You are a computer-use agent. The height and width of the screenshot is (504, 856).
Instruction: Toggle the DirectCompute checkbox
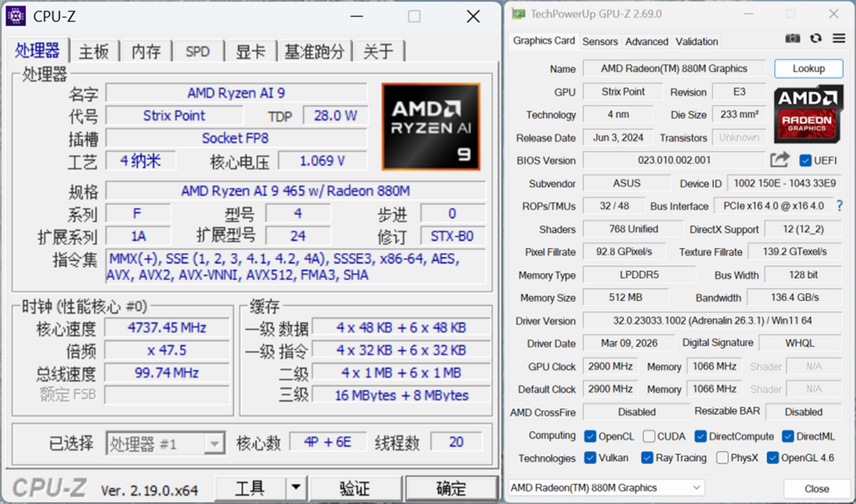(700, 436)
